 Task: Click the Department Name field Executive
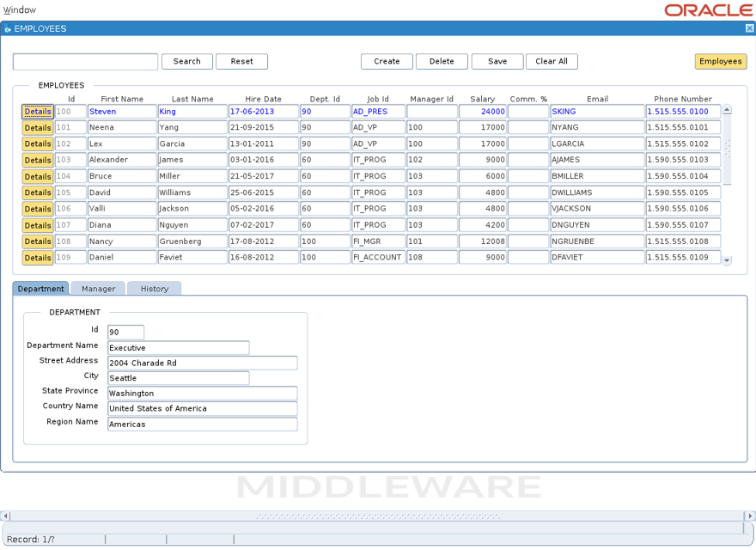179,348
